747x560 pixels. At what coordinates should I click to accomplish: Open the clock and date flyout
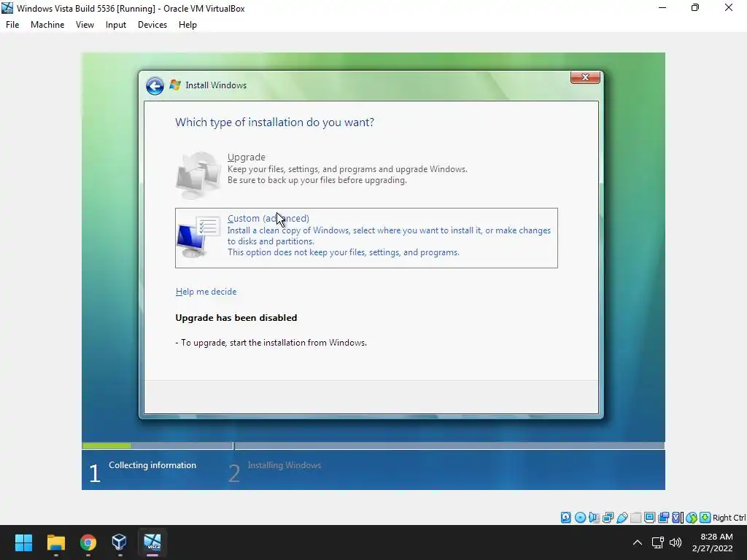coord(713,542)
